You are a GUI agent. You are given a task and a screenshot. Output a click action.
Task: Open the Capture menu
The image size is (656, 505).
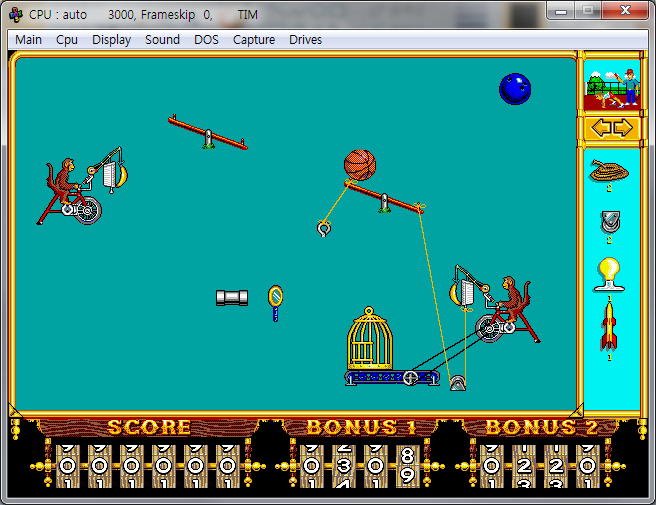[x=254, y=40]
